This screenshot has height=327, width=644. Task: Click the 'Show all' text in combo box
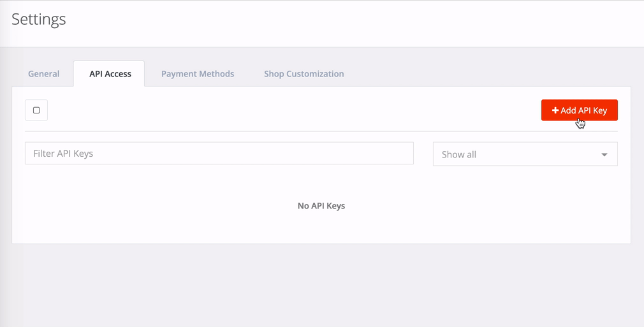[x=458, y=155]
